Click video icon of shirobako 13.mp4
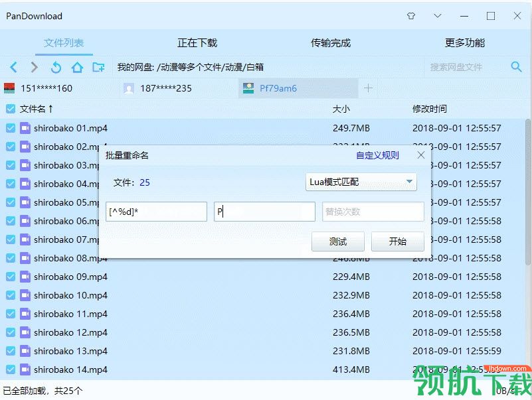This screenshot has height=400, width=532. (25, 351)
